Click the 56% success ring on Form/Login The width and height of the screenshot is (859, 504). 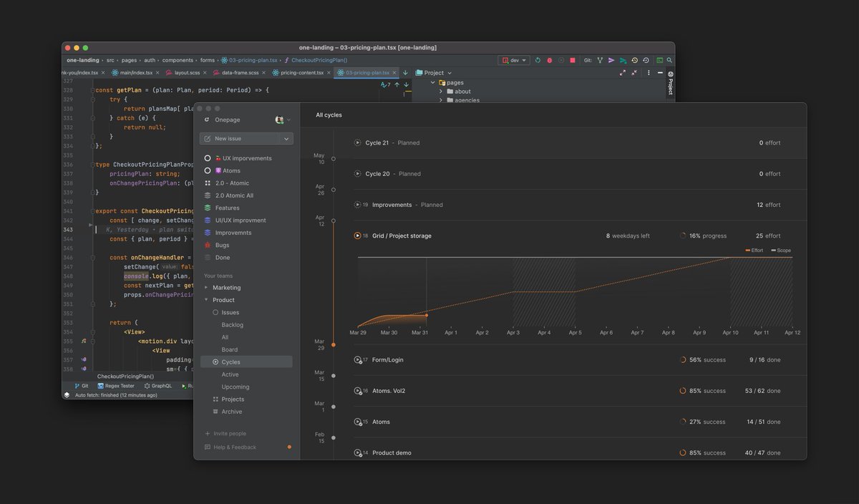683,360
